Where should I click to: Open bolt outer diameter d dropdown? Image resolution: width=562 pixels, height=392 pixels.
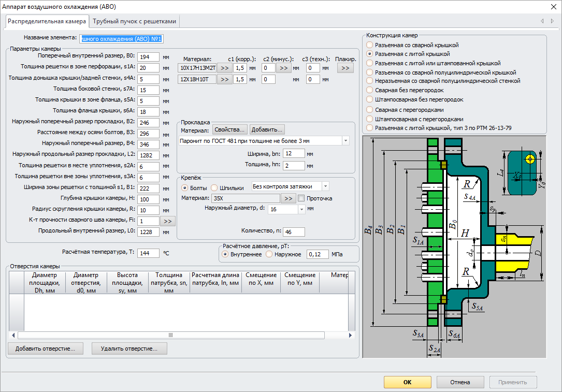[x=301, y=209]
